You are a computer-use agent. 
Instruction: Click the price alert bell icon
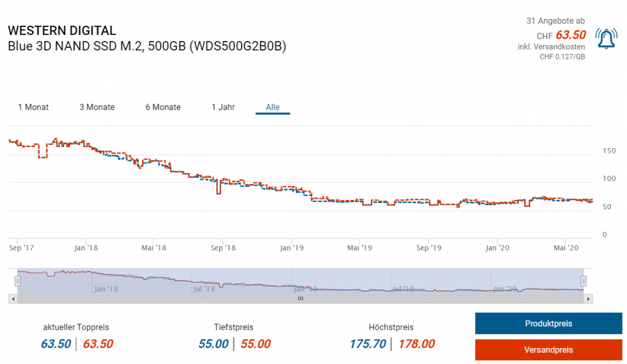click(606, 39)
